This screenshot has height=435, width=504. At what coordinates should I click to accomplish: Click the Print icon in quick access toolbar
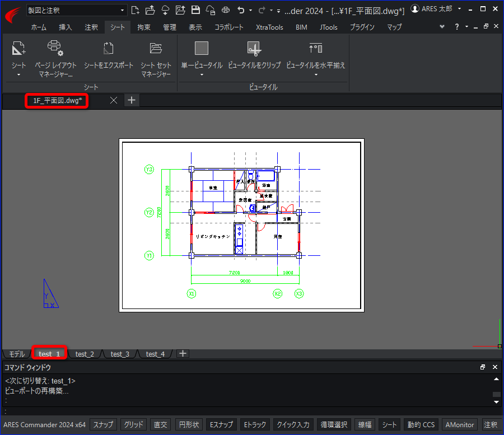226,10
